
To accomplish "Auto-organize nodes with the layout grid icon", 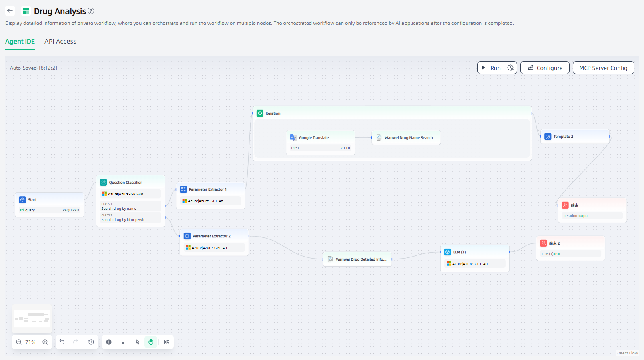I will coord(167,342).
